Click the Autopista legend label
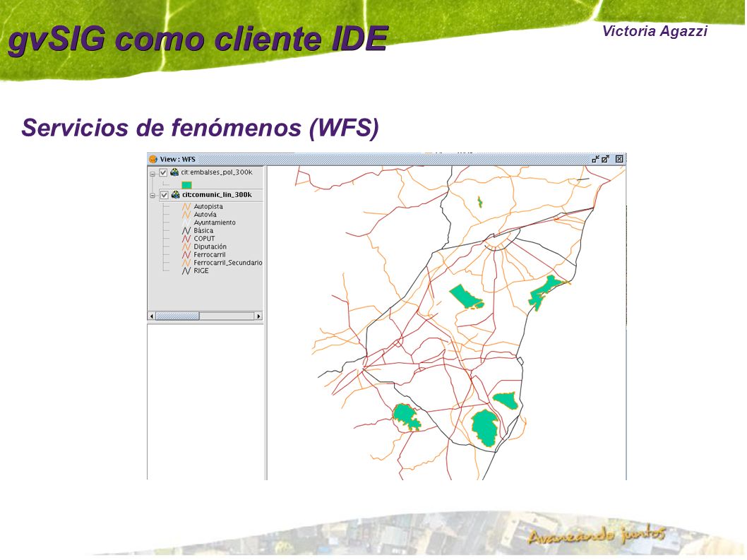The image size is (747, 560). [208, 207]
